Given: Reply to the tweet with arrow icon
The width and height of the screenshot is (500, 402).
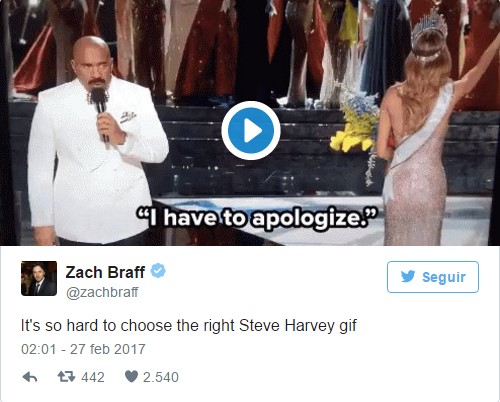Looking at the screenshot, I should click(30, 377).
